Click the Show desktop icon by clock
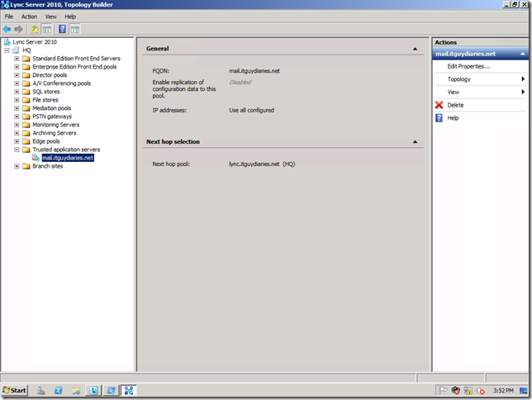Viewport: 532px width, 400px height. click(524, 390)
